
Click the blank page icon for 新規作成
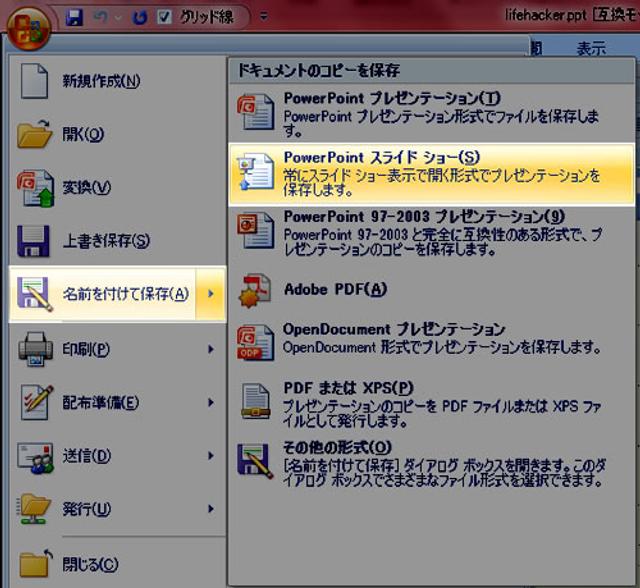pos(34,81)
